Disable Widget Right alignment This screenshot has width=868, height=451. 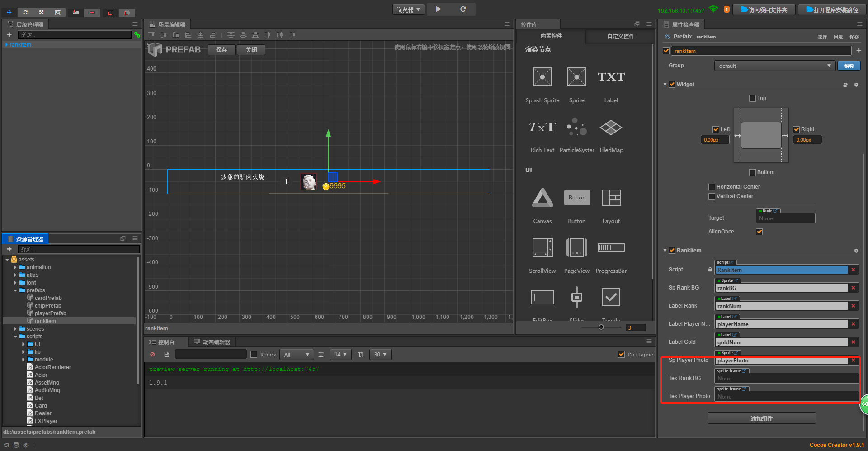click(797, 129)
